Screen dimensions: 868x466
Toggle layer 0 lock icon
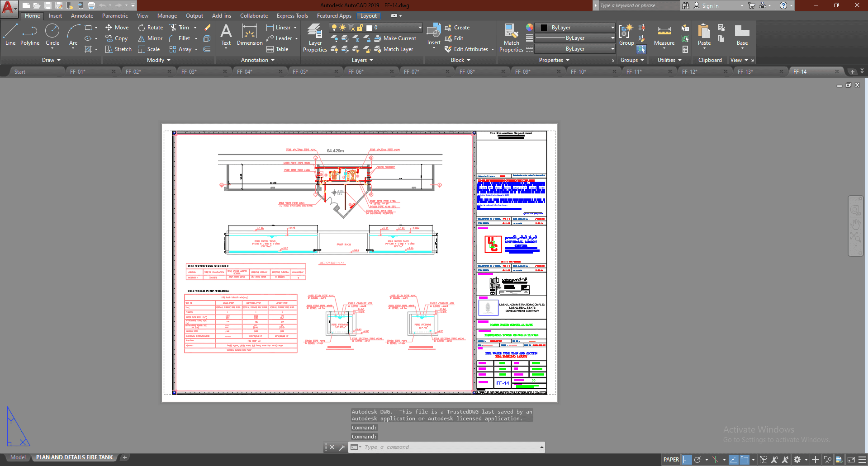coord(360,28)
